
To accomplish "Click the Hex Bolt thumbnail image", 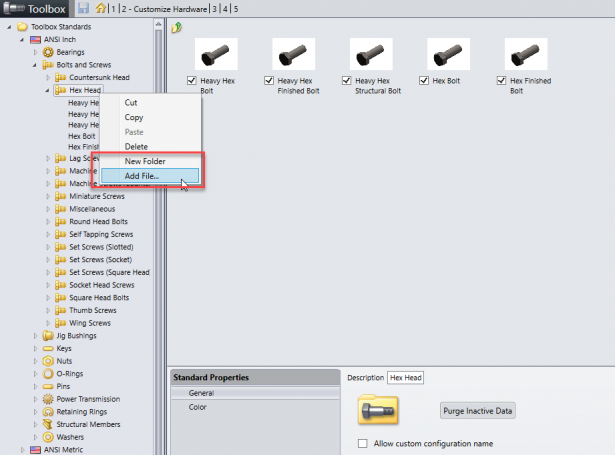I will click(x=448, y=54).
